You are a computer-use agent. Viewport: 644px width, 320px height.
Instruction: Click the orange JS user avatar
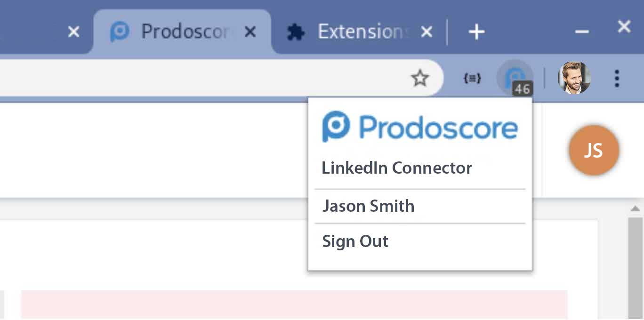point(594,150)
